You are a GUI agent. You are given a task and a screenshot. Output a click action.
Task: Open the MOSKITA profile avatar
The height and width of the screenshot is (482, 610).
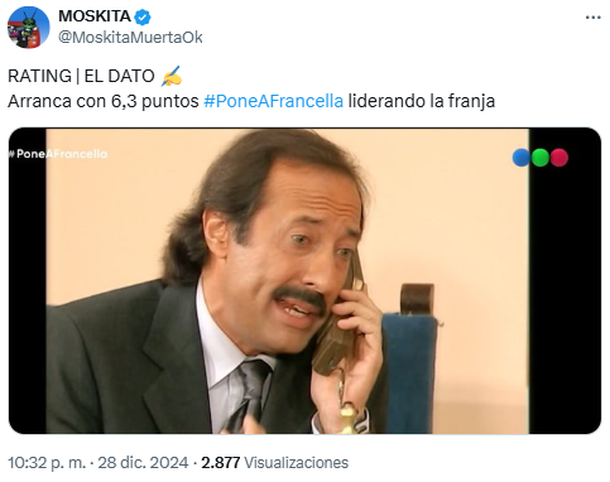click(28, 27)
